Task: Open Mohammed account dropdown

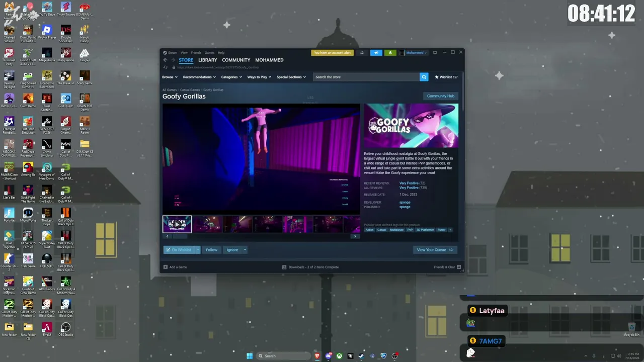Action: [416, 53]
